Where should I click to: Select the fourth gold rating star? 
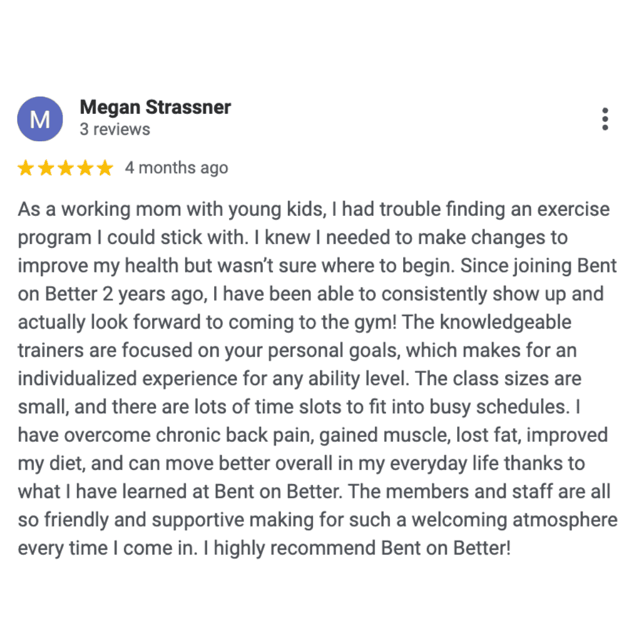tap(85, 169)
